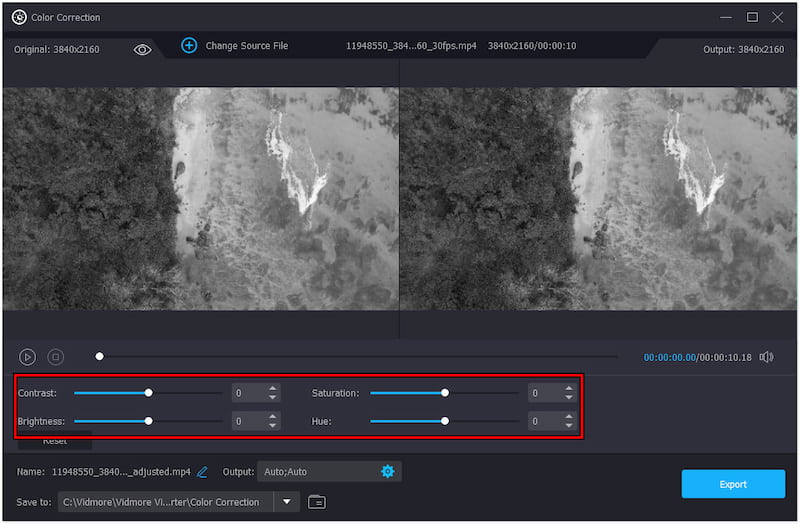Toggle the original preview eye icon
The width and height of the screenshot is (800, 524).
tap(142, 49)
